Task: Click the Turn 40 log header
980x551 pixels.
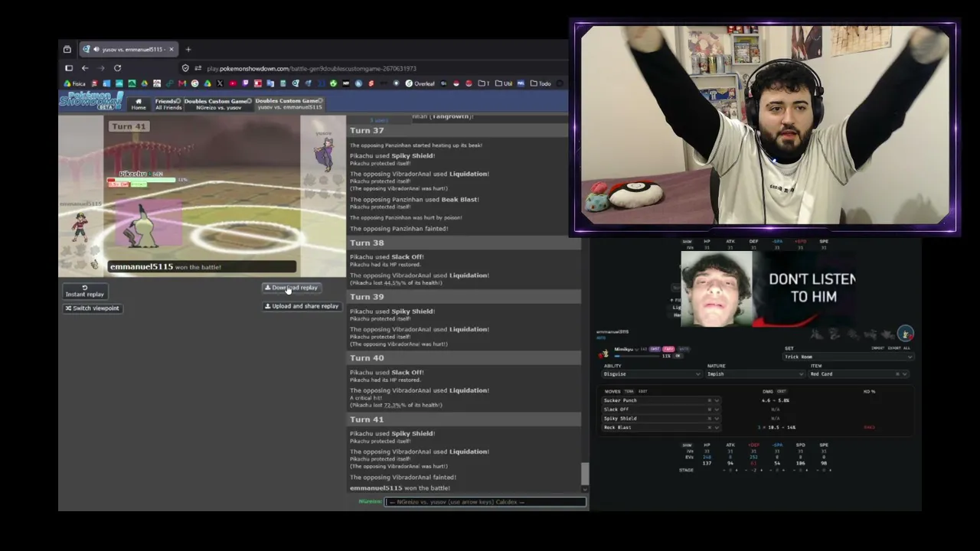Action: click(x=464, y=358)
